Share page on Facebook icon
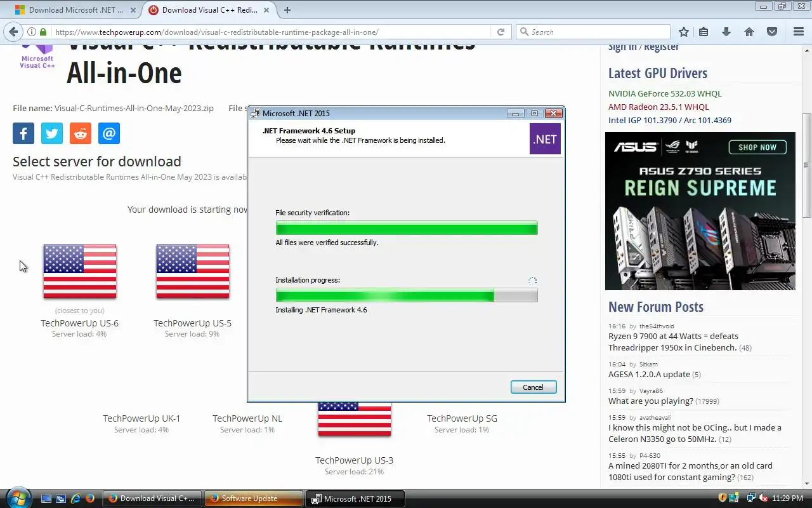Screen dimensions: 812x508 [x=23, y=133]
